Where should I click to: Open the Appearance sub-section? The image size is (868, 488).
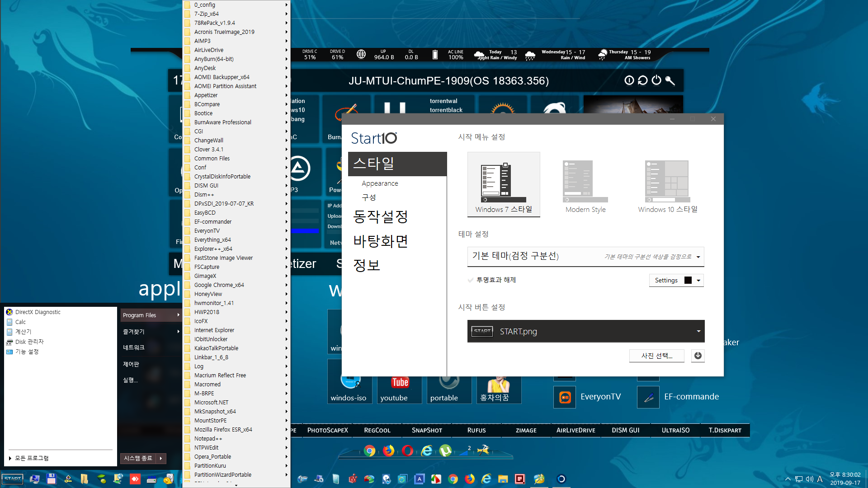[380, 183]
